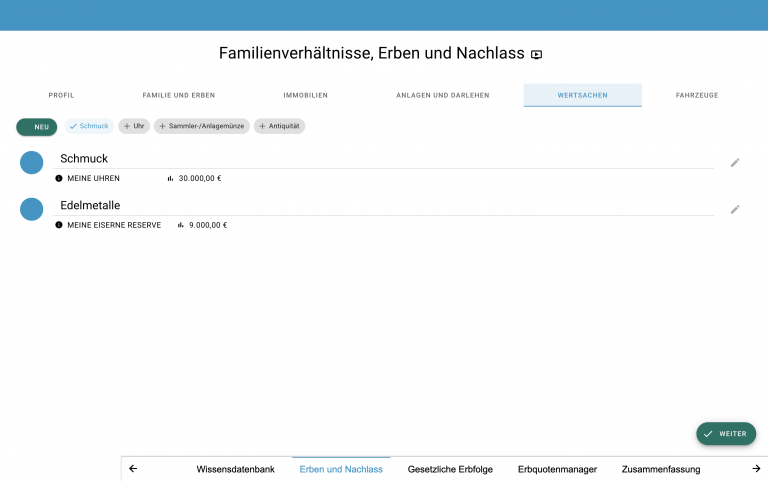Click the blue circle avatar beside Schmuck
This screenshot has width=768, height=481.
click(x=31, y=163)
